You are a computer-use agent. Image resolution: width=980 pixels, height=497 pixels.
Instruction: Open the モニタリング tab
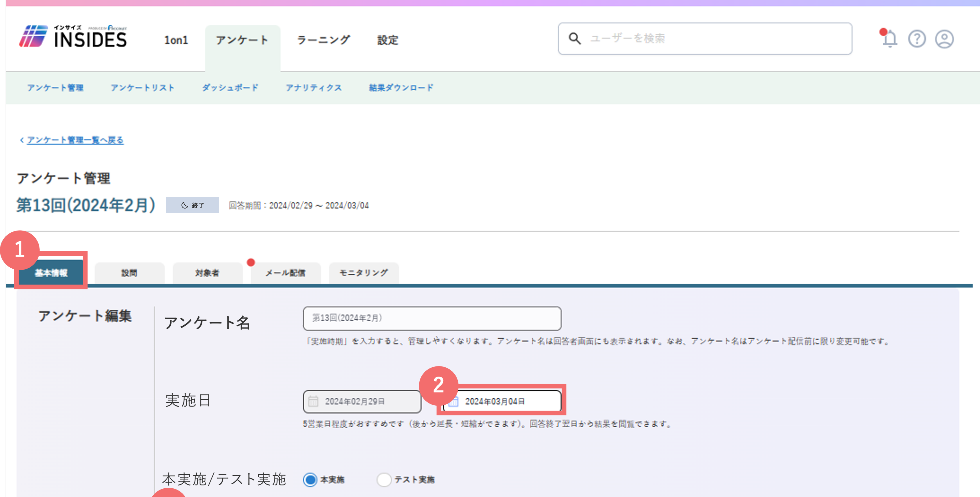coord(364,273)
